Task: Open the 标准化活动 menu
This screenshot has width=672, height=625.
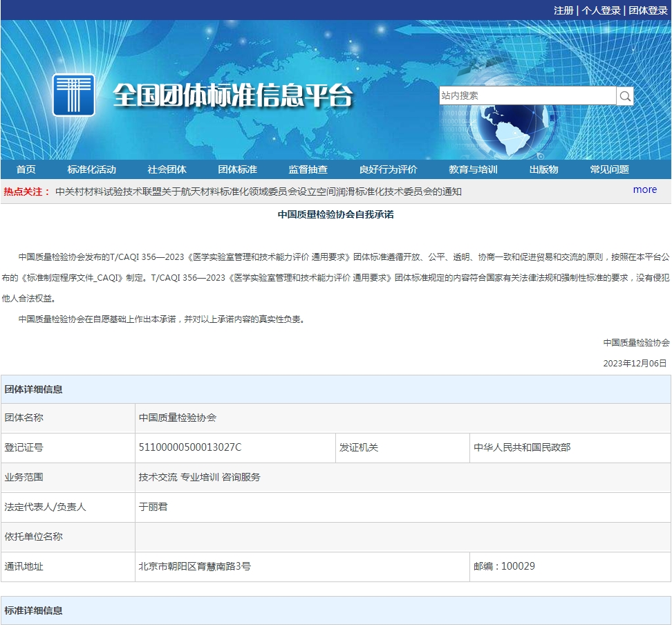Action: (92, 169)
